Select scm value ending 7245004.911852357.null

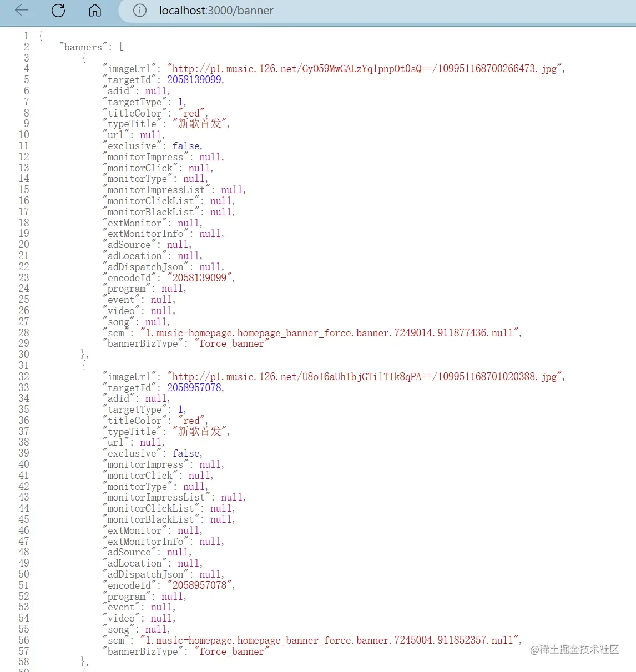click(330, 640)
